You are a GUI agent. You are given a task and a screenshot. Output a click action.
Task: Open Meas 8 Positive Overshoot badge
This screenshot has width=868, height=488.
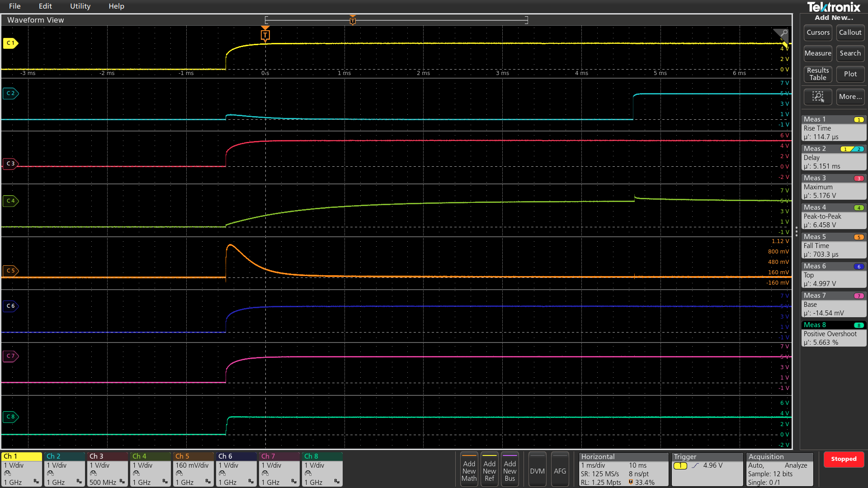pos(833,333)
